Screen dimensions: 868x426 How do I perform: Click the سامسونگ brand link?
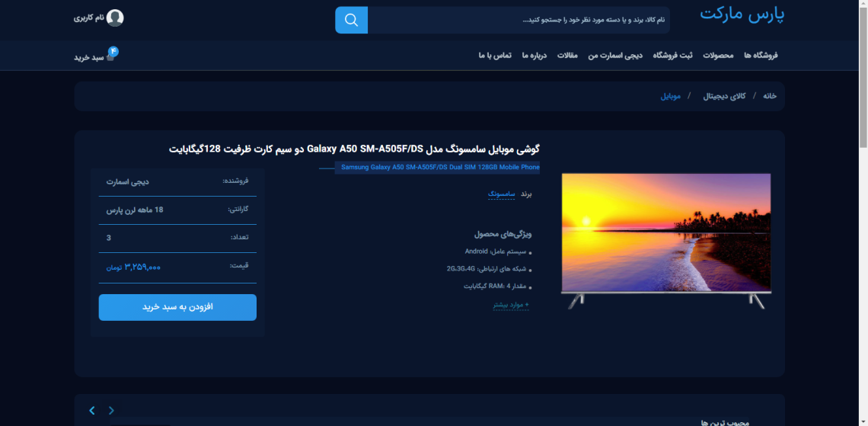(502, 194)
